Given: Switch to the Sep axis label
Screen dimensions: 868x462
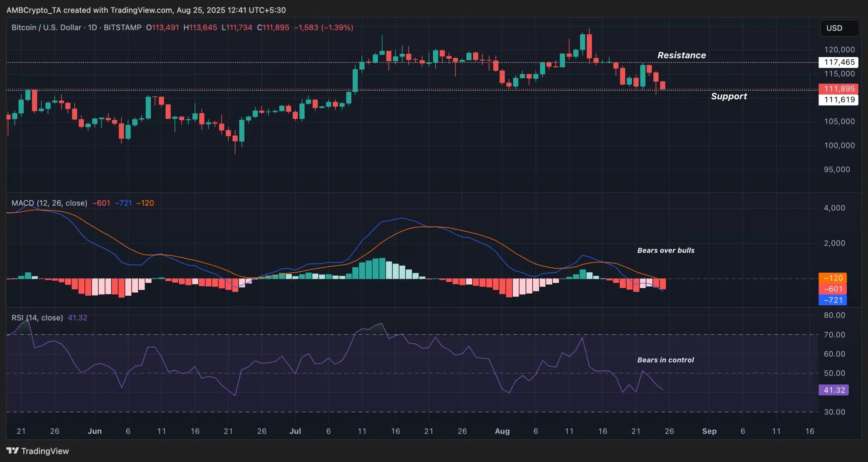Looking at the screenshot, I should [710, 431].
